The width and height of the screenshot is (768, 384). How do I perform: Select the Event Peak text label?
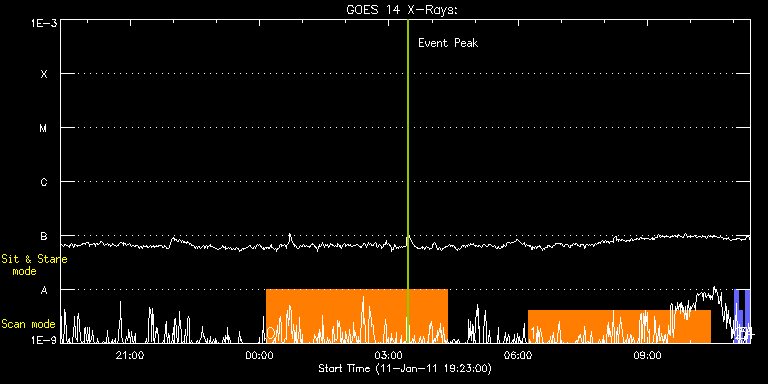tap(448, 43)
